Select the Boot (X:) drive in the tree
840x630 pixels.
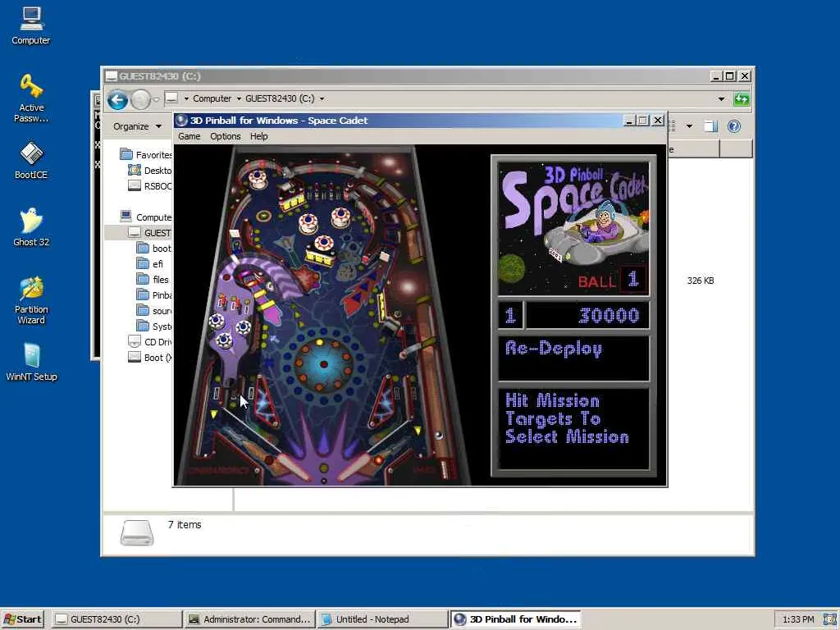[x=150, y=358]
